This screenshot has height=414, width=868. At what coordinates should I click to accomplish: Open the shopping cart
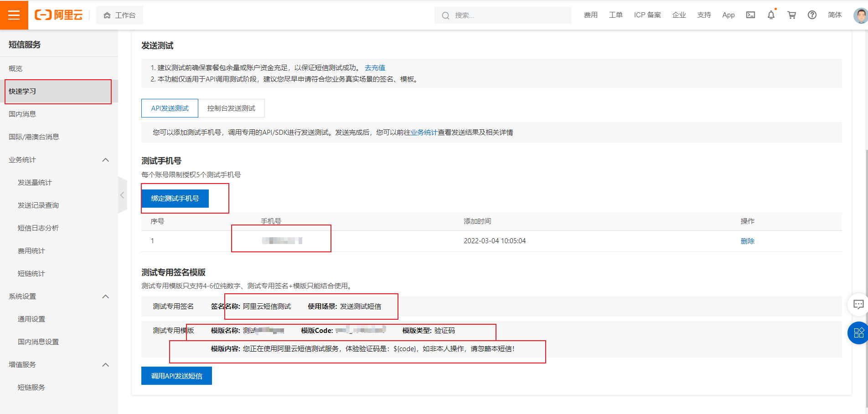point(791,15)
